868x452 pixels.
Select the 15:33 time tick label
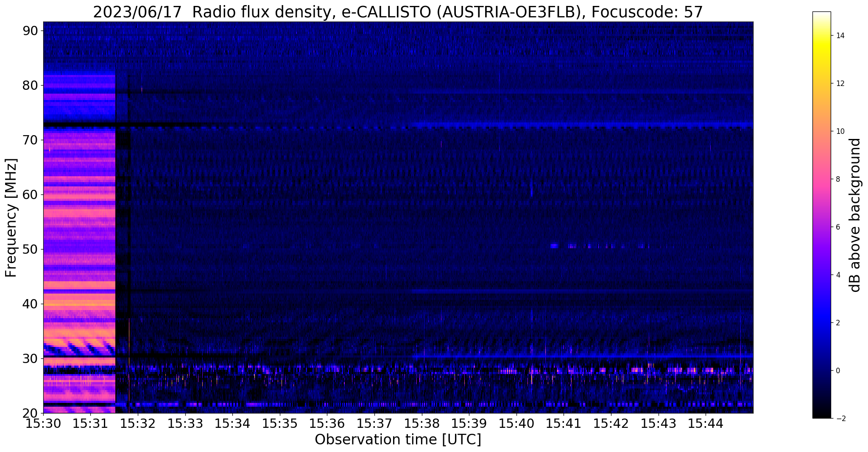(x=185, y=423)
